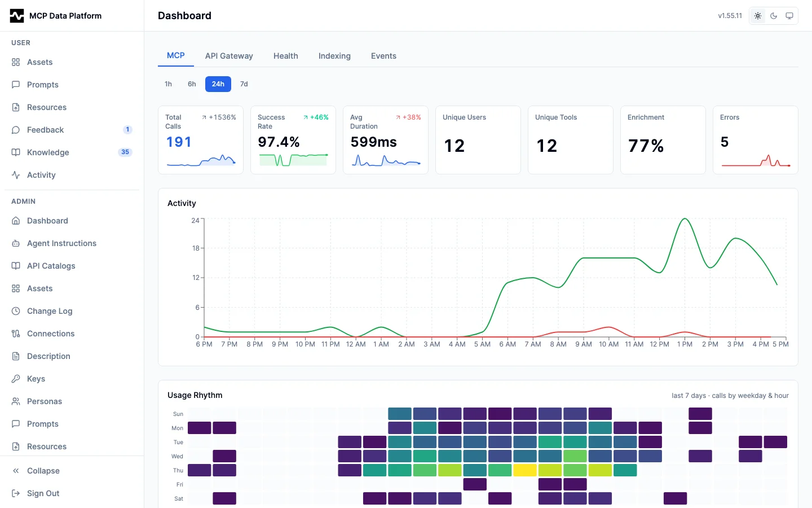Open the Events tab
812x508 pixels.
[x=383, y=56]
